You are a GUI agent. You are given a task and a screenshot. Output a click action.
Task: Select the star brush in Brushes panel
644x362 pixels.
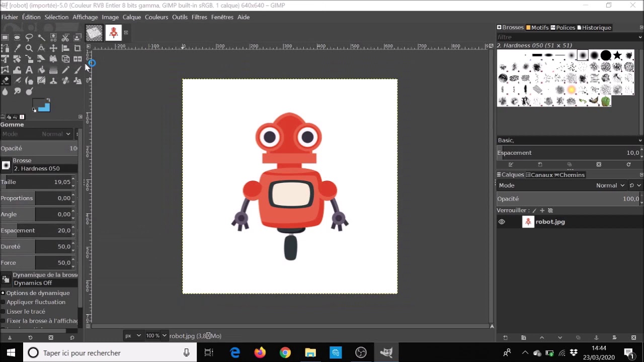tap(617, 55)
